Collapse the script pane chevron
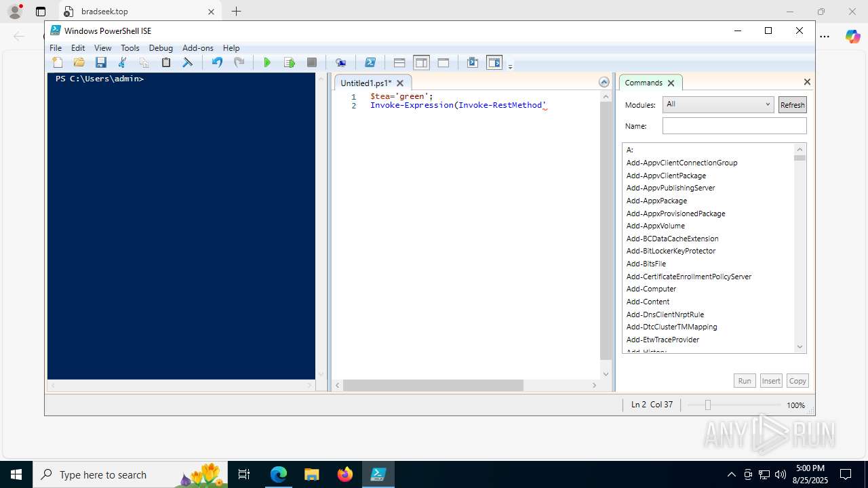This screenshot has height=488, width=868. 604,82
